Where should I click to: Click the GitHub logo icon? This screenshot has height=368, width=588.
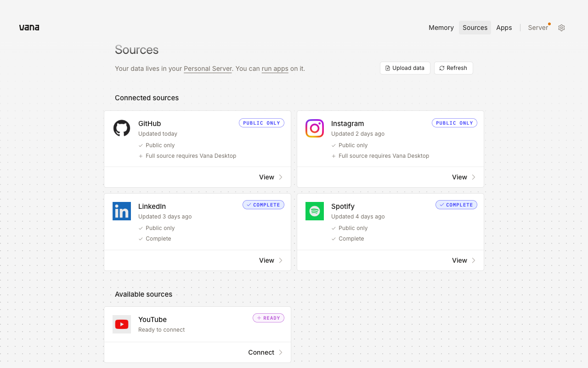[122, 128]
